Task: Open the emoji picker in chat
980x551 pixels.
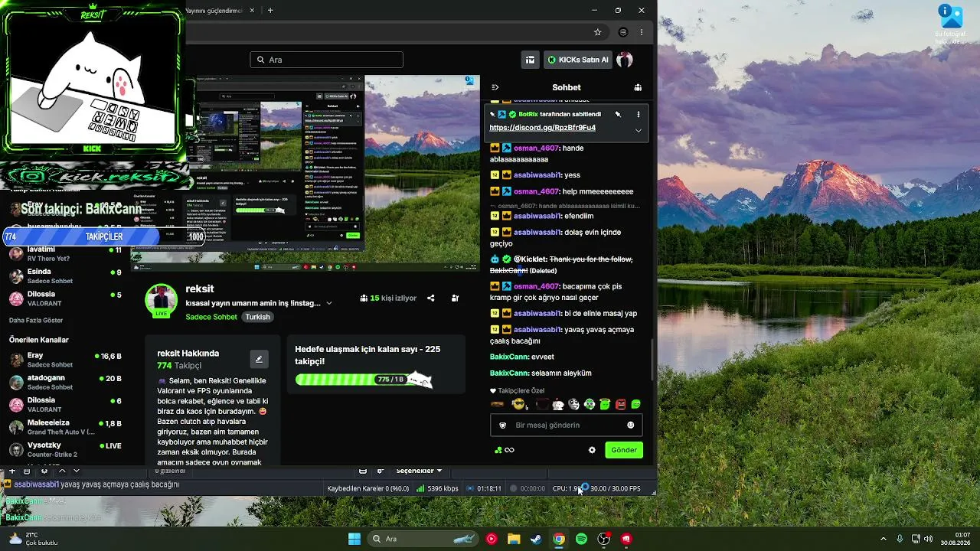Action: point(631,425)
